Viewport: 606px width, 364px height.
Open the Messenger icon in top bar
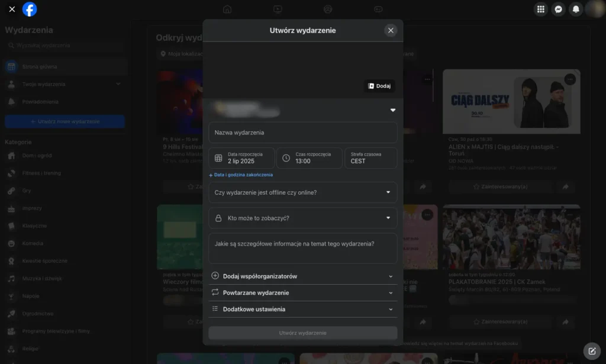[557, 9]
